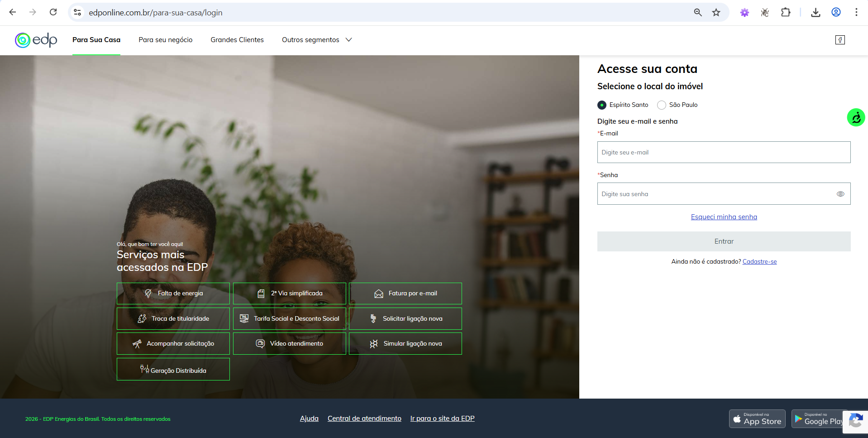Viewport: 868px width, 438px height.
Task: Reload the page
Action: pos(53,12)
